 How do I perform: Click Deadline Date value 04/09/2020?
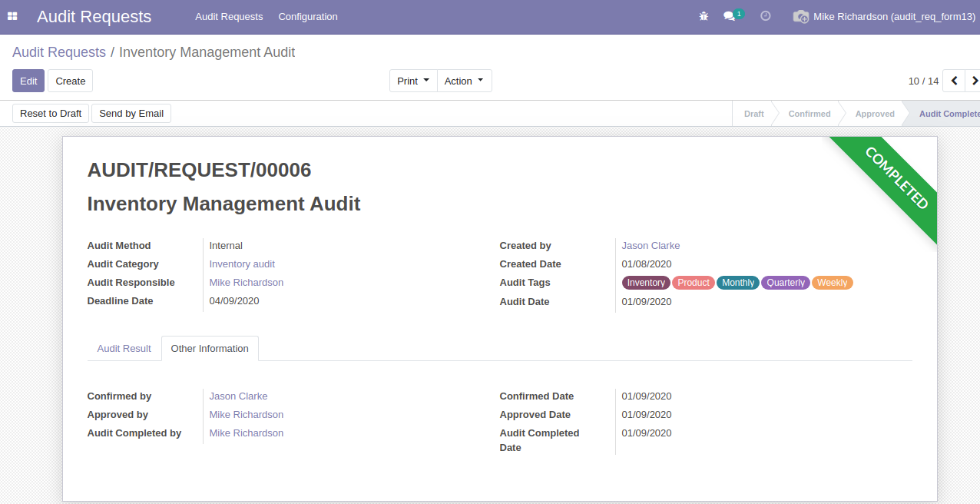pyautogui.click(x=234, y=300)
